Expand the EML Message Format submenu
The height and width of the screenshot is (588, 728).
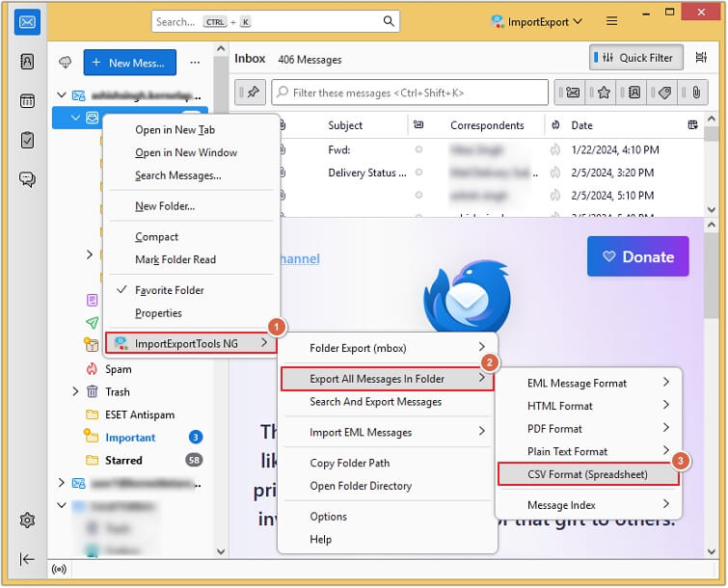click(x=589, y=383)
